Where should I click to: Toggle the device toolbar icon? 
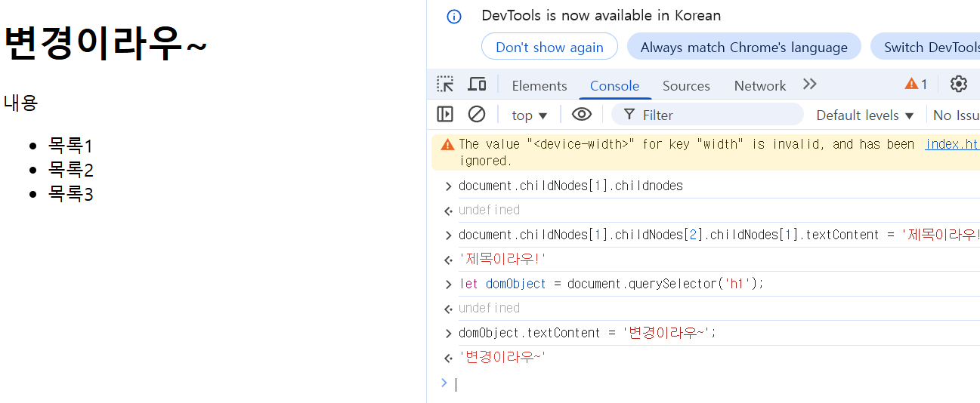pos(477,85)
